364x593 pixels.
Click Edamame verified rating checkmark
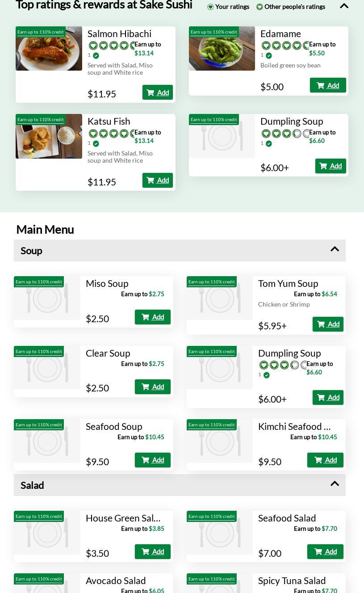click(269, 56)
